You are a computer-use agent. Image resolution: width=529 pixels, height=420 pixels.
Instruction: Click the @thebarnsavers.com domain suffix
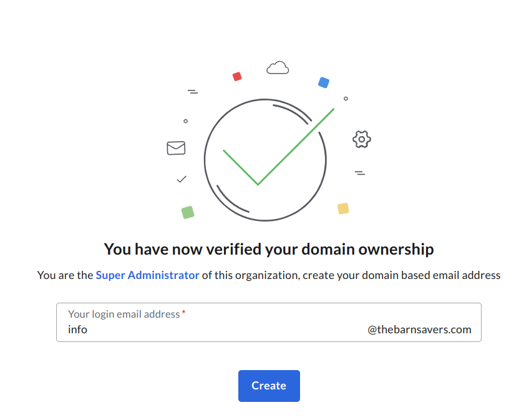[419, 329]
